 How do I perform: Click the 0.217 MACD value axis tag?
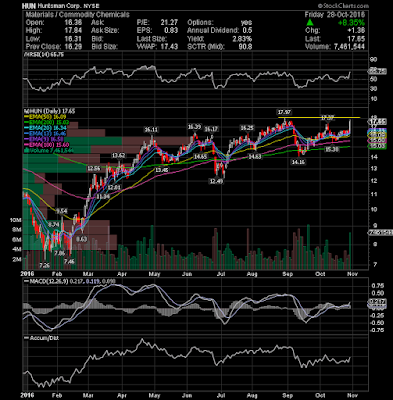coord(377,302)
